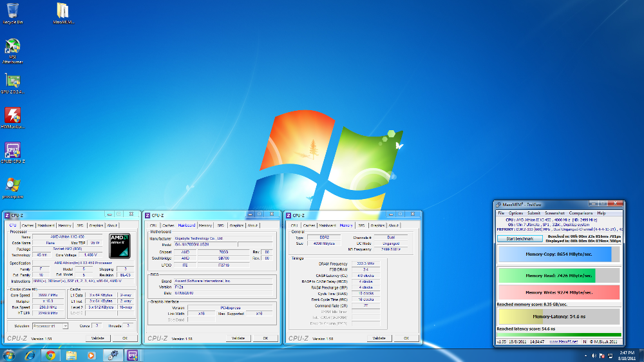Viewport: 644px width, 362px height.
Task: Click the first CPU-Z window title icon
Action: (x=7, y=215)
